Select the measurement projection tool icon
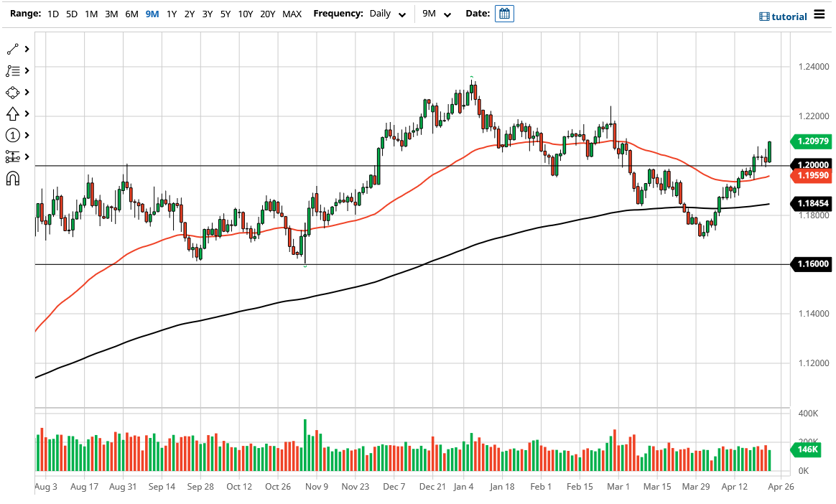836x504 pixels. click(x=12, y=157)
